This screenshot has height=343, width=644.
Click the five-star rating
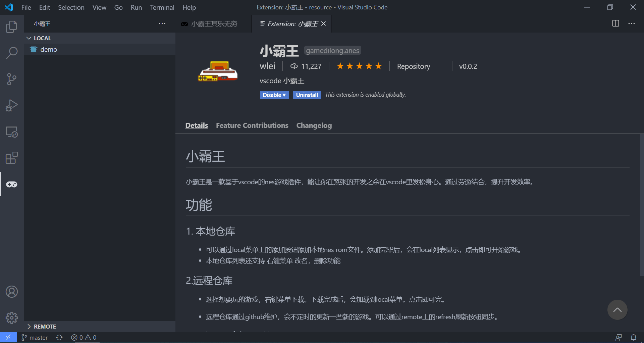[359, 66]
